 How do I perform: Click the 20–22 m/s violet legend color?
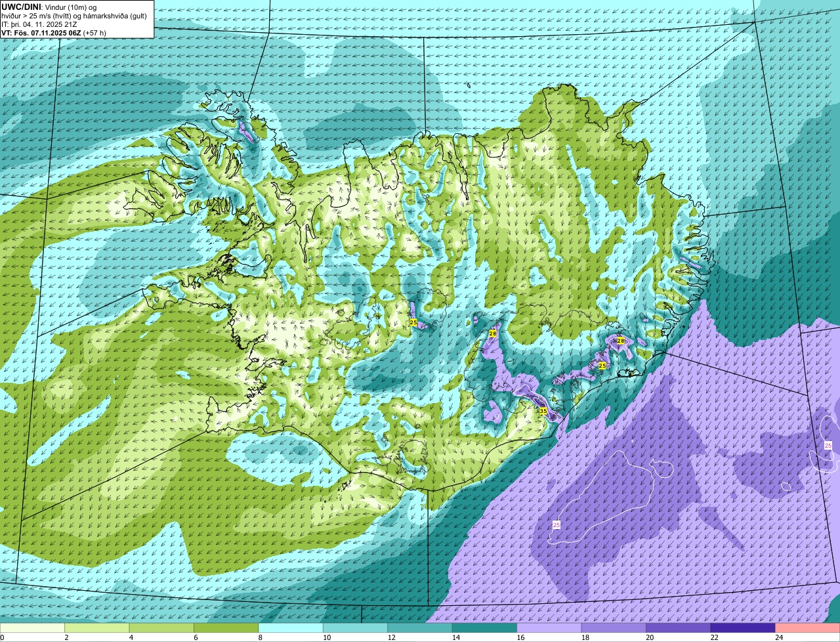pos(679,628)
